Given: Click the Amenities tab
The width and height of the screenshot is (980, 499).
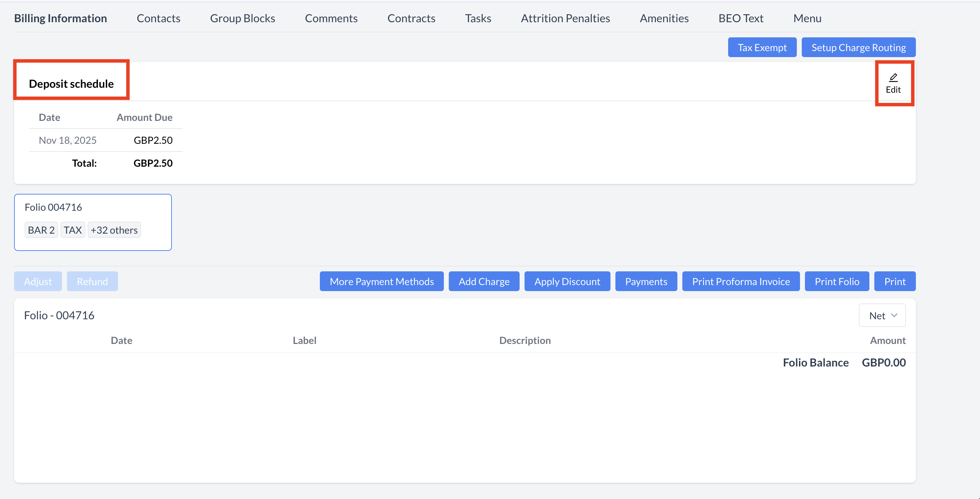Looking at the screenshot, I should (x=664, y=18).
